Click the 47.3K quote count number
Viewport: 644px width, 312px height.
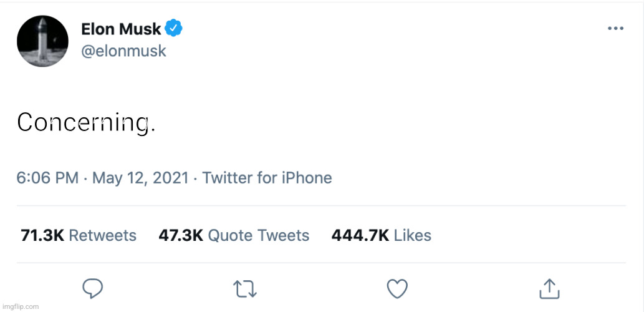coord(181,235)
